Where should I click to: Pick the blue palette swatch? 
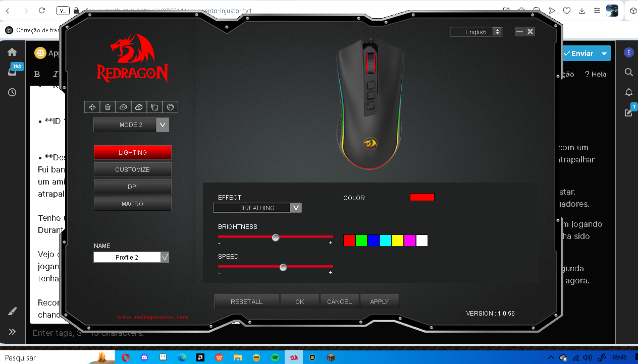coord(374,240)
